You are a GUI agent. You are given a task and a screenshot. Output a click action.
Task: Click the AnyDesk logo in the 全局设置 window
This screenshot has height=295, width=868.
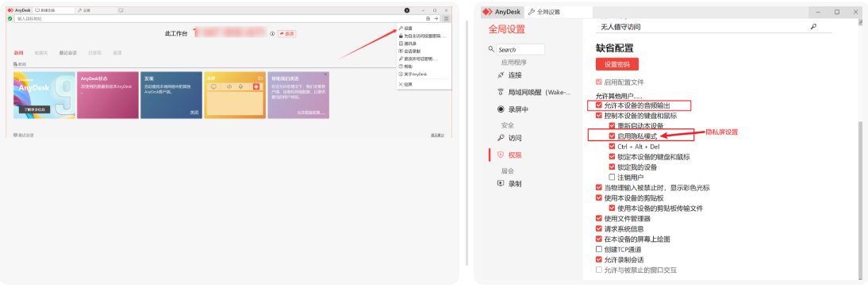(x=487, y=12)
